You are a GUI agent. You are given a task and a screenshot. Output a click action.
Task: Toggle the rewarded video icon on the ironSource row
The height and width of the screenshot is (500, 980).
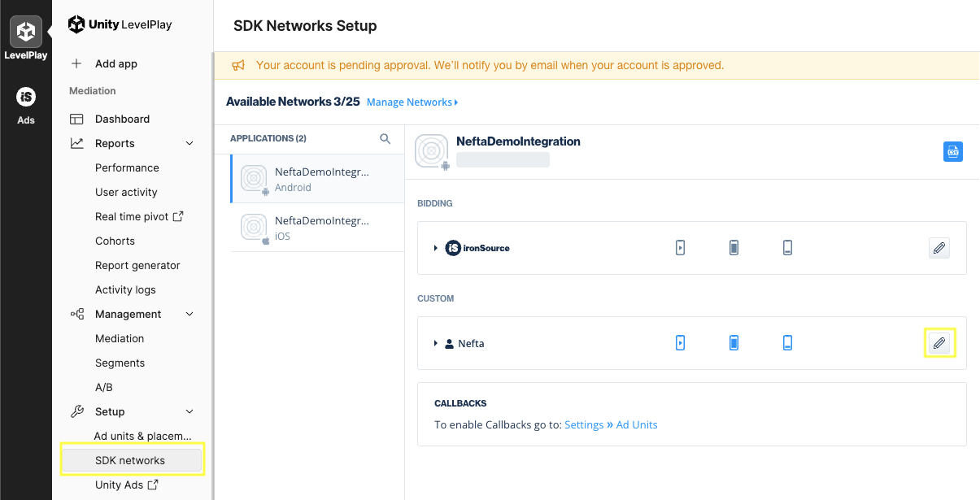(x=680, y=247)
